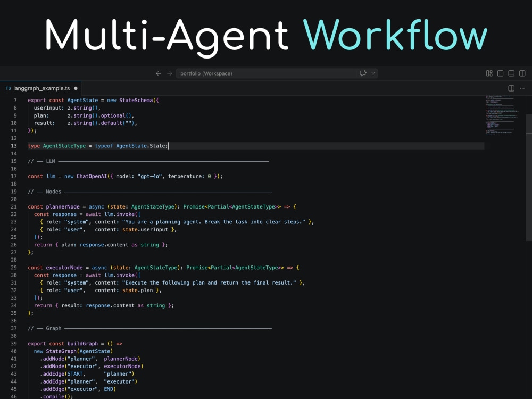Click "ChatOpenAI" on line 17
This screenshot has height=399, width=532.
click(x=92, y=176)
